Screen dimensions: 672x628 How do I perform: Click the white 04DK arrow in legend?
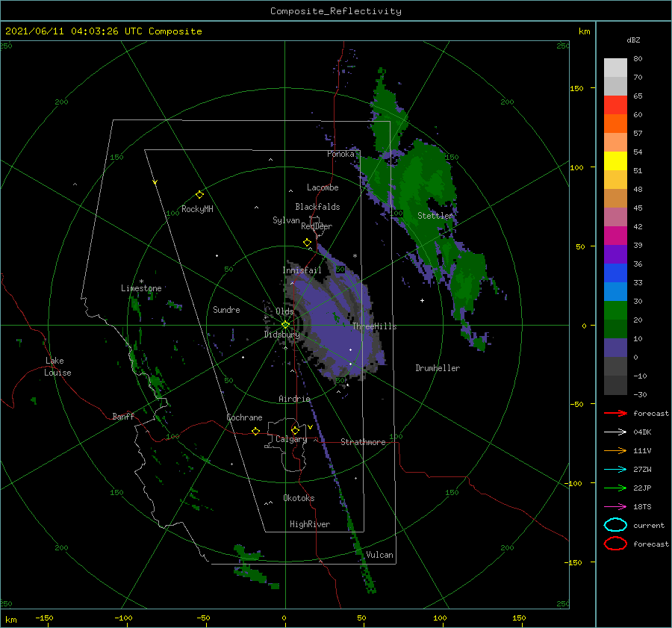pyautogui.click(x=615, y=432)
